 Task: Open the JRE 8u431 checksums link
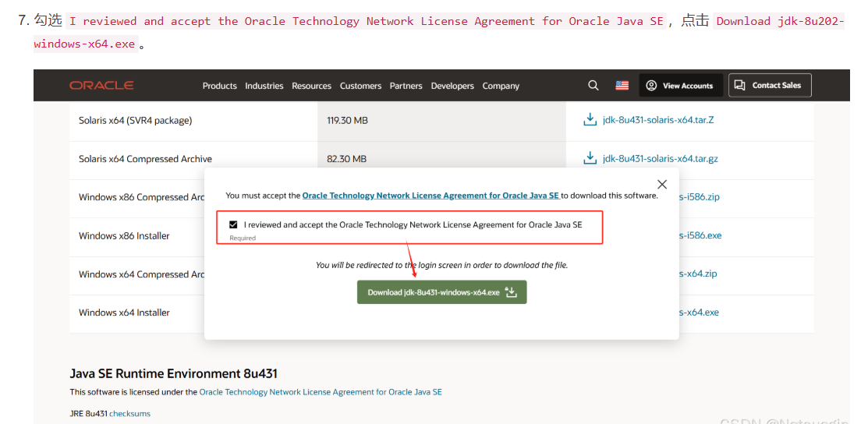pos(129,414)
